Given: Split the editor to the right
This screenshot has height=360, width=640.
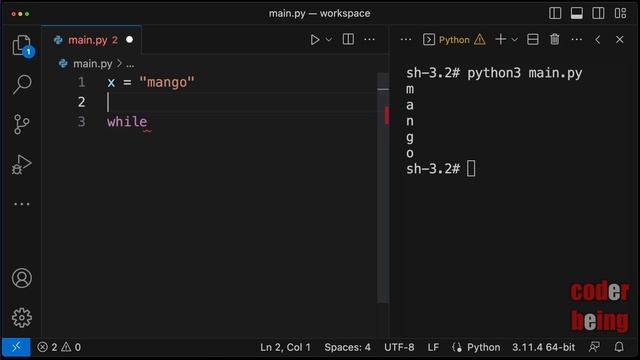Looking at the screenshot, I should 348,40.
